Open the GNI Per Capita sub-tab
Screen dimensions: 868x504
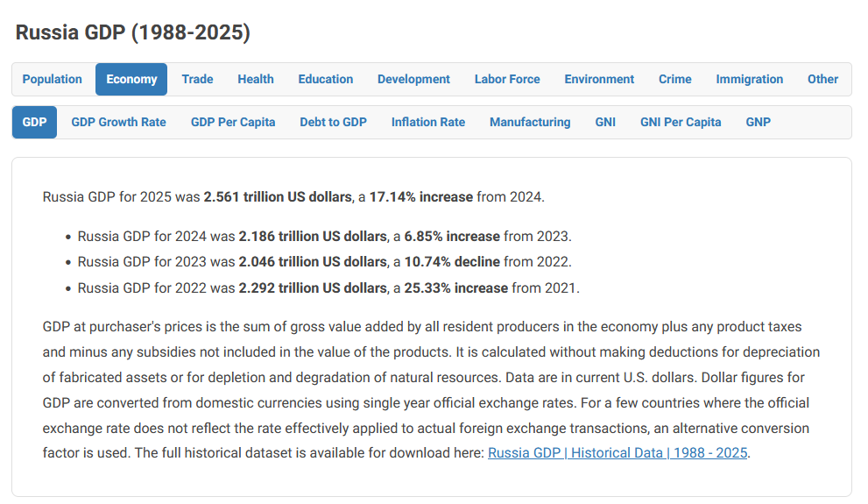click(x=681, y=122)
